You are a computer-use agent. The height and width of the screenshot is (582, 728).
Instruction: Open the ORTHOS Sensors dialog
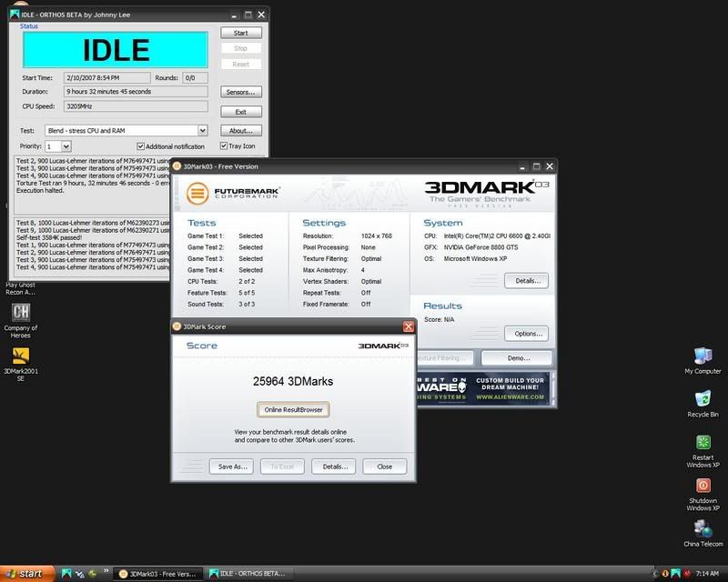pyautogui.click(x=240, y=92)
